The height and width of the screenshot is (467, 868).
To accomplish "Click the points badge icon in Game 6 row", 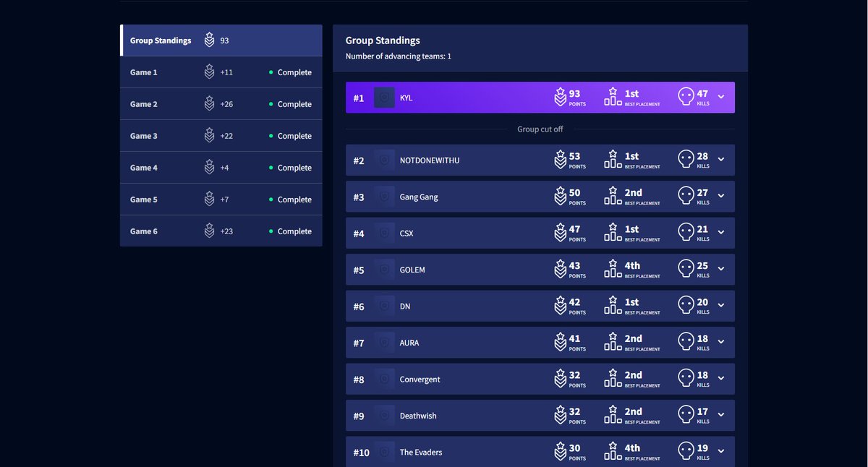I will pos(209,231).
